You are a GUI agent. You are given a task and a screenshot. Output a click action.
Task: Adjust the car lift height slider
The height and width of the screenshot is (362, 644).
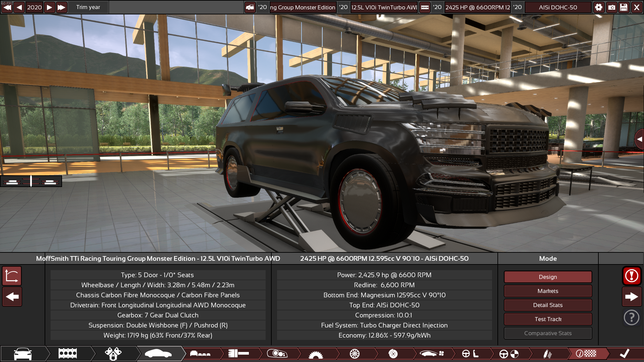tap(31, 181)
